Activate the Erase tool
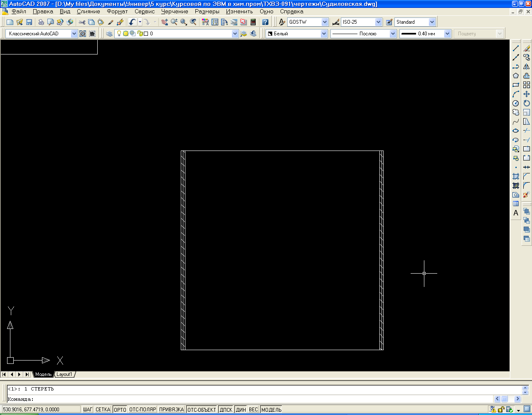This screenshot has height=415, width=532. click(527, 48)
